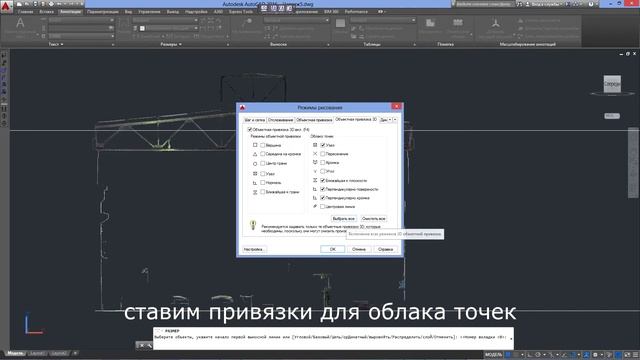
Task: Click the Отмена button
Action: tap(359, 249)
